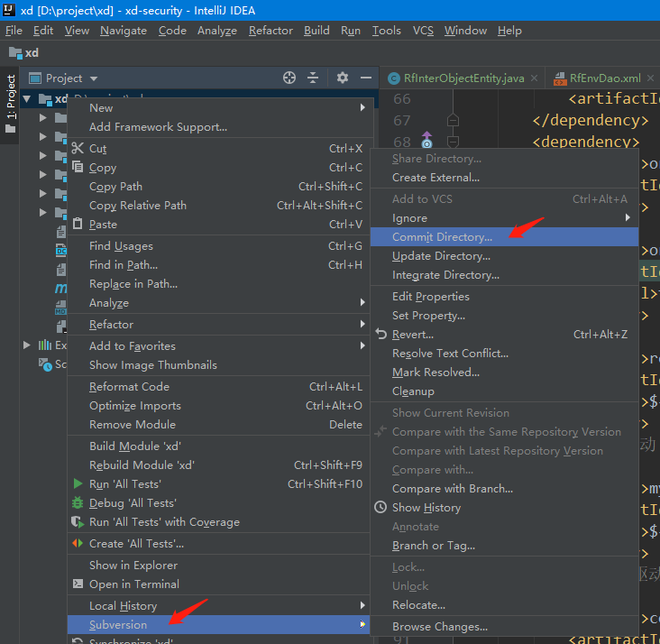
Task: Choose Branch or Tag...
Action: [x=504, y=546]
